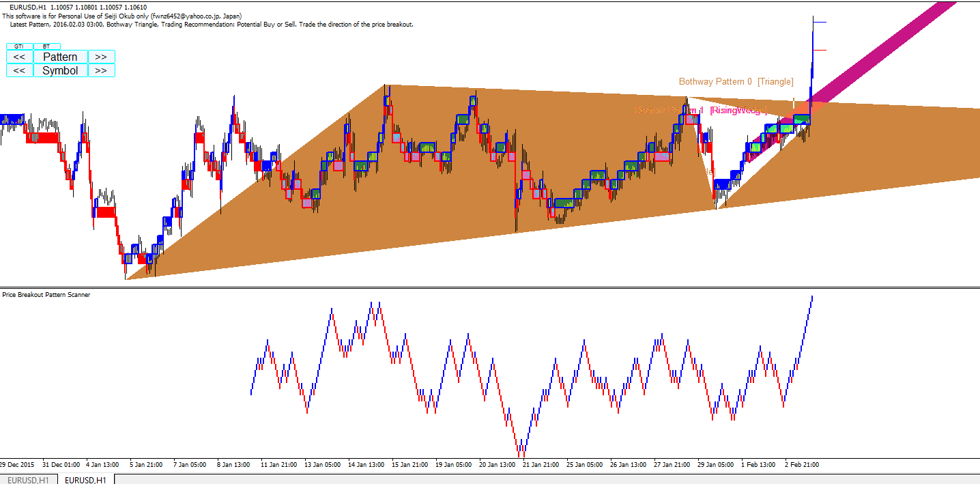Click the '26 Jan 13:00' time axis label
This screenshot has width=980, height=484.
pyautogui.click(x=628, y=465)
